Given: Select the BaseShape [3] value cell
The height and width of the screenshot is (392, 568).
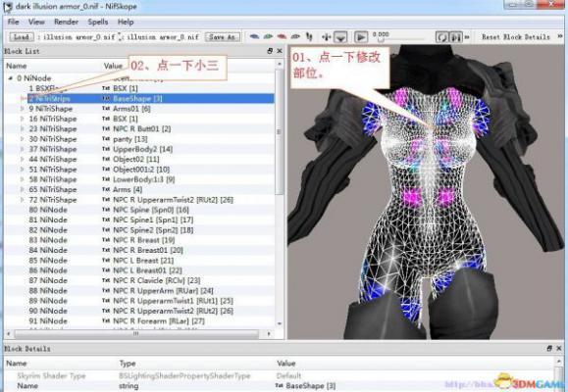Looking at the screenshot, I should (x=137, y=98).
